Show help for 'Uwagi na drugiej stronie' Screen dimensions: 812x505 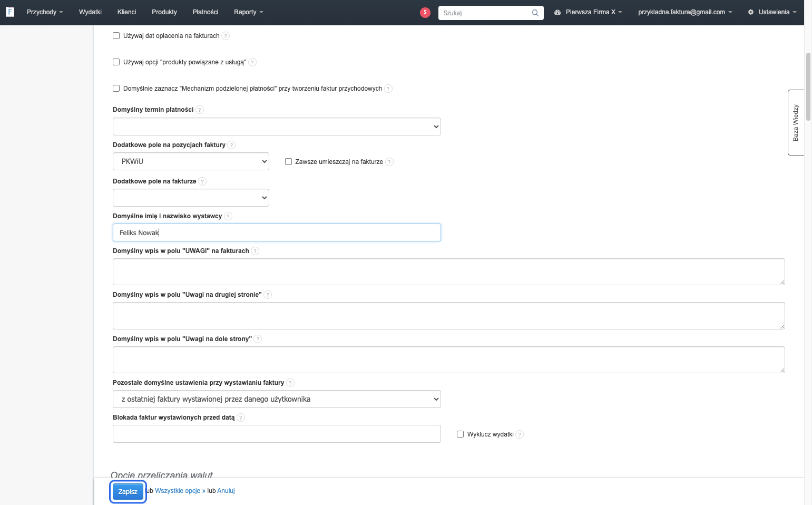point(268,295)
